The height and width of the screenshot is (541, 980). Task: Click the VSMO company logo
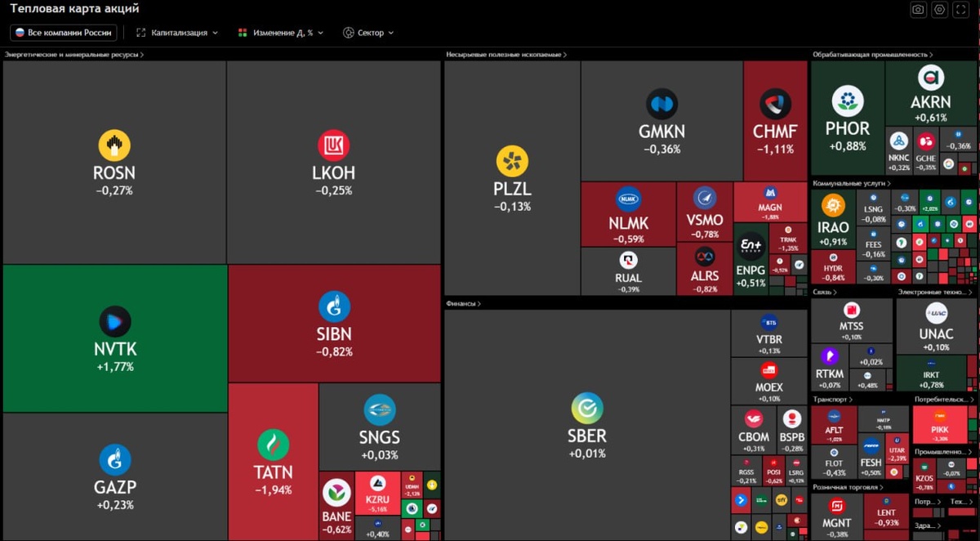pos(705,198)
